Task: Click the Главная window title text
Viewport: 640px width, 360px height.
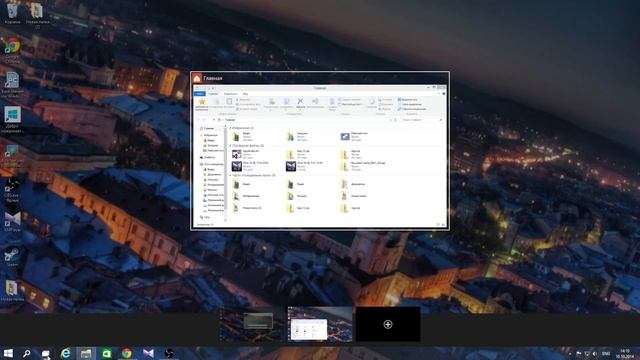Action: [213, 78]
